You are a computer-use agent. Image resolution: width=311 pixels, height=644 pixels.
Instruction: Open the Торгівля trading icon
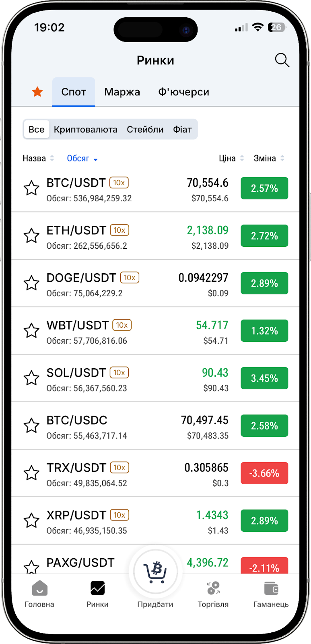click(x=213, y=588)
